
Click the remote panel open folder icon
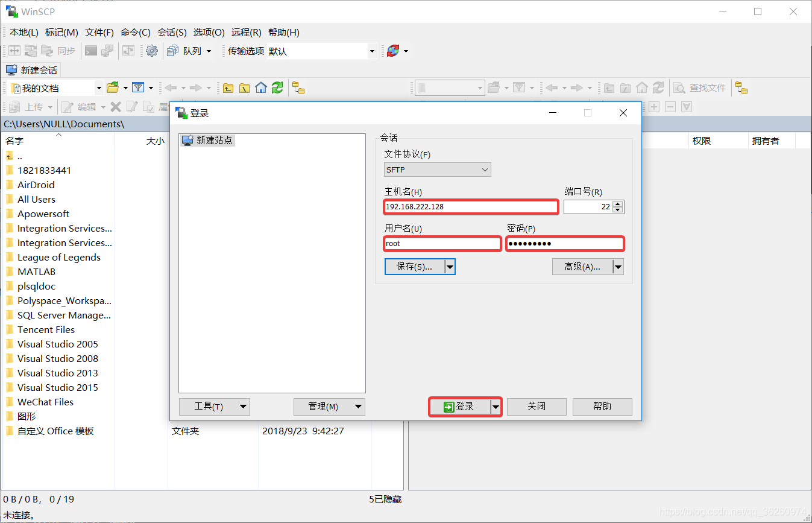coord(494,88)
